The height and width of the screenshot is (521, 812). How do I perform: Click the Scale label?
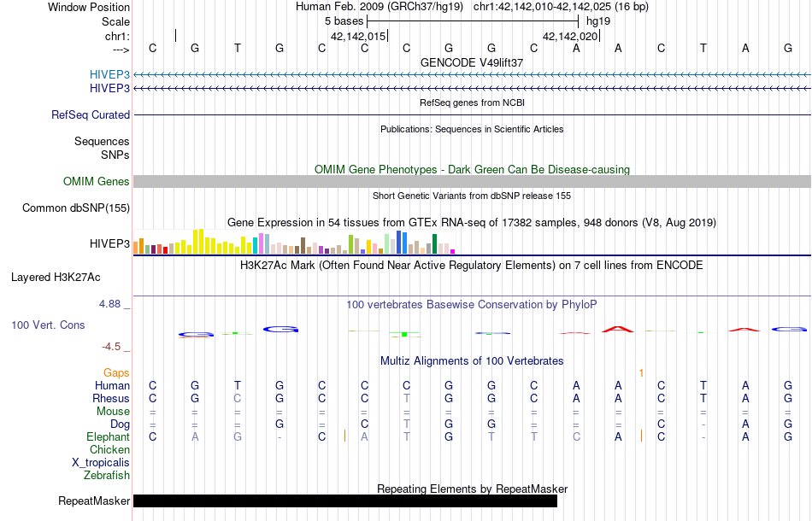(115, 21)
